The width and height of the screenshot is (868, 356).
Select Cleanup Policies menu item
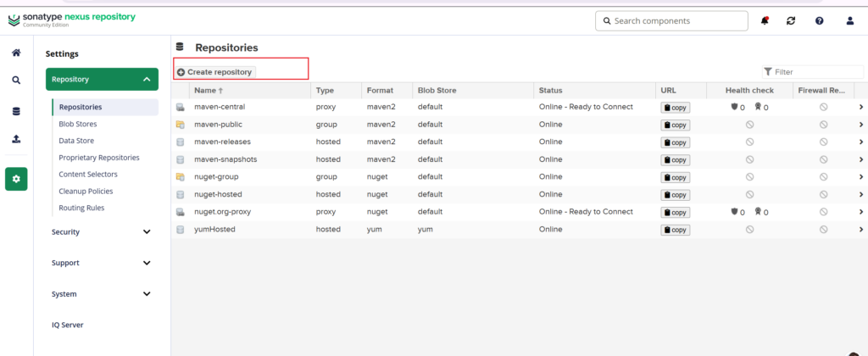[x=87, y=191]
